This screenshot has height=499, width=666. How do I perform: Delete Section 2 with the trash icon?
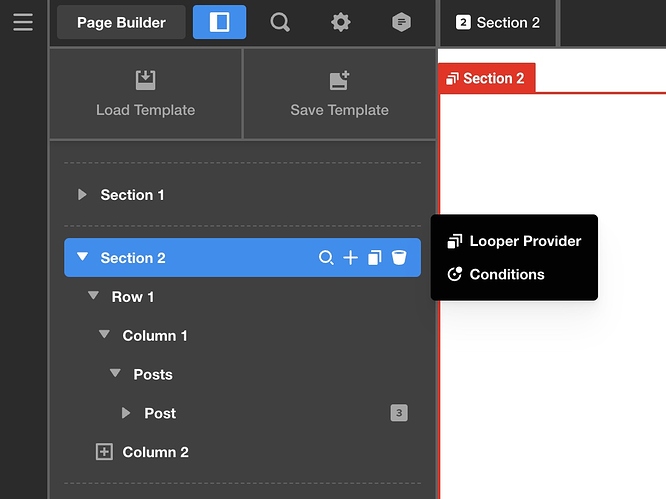tap(399, 258)
